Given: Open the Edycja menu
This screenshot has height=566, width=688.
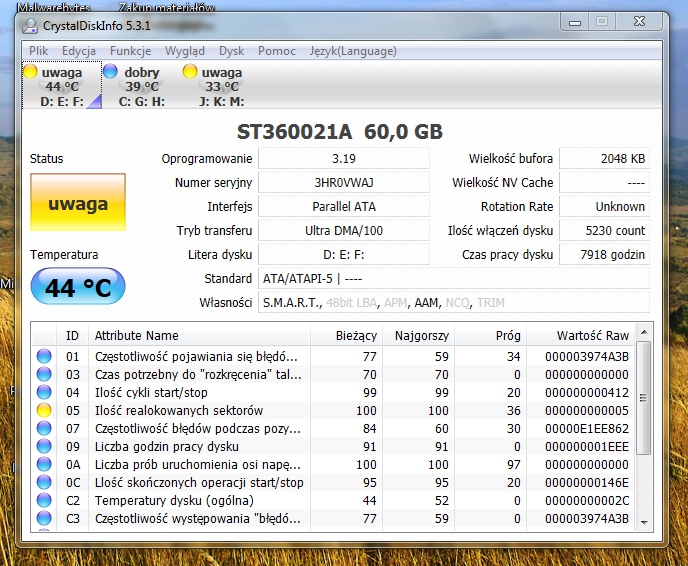Looking at the screenshot, I should pos(79,51).
